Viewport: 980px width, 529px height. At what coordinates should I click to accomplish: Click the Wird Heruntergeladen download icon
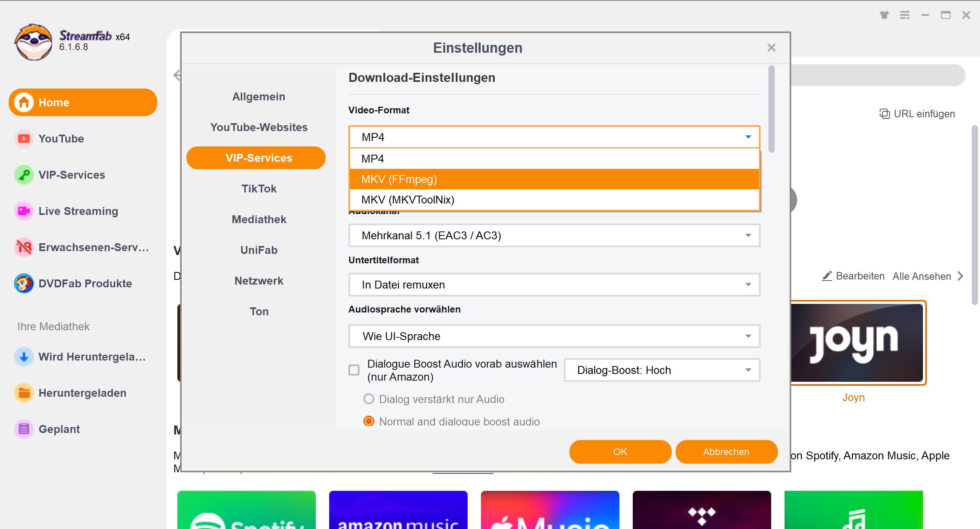pyautogui.click(x=23, y=356)
